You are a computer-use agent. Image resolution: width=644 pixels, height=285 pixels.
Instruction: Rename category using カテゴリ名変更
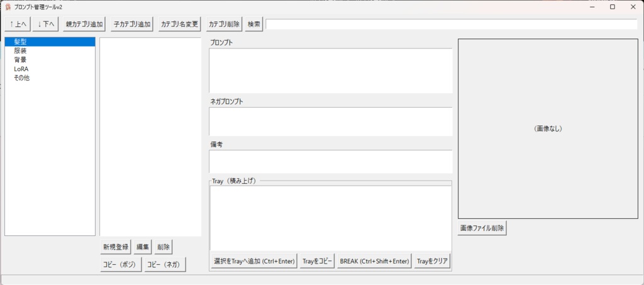pyautogui.click(x=179, y=25)
